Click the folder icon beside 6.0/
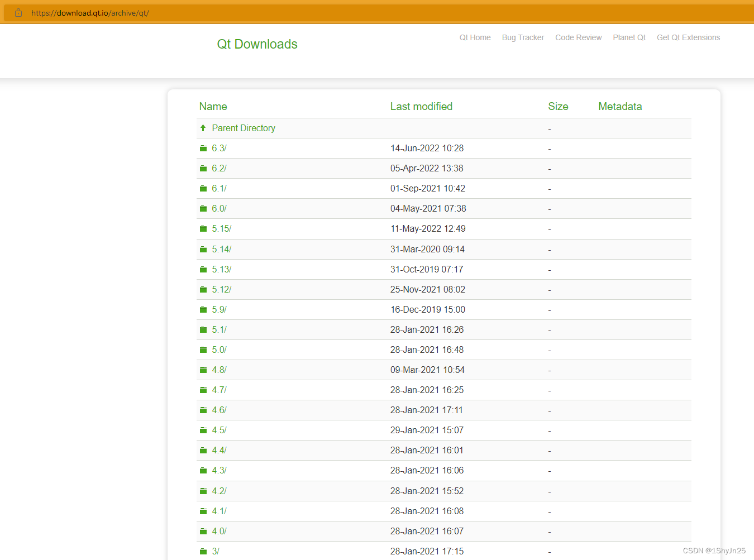 pyautogui.click(x=203, y=209)
